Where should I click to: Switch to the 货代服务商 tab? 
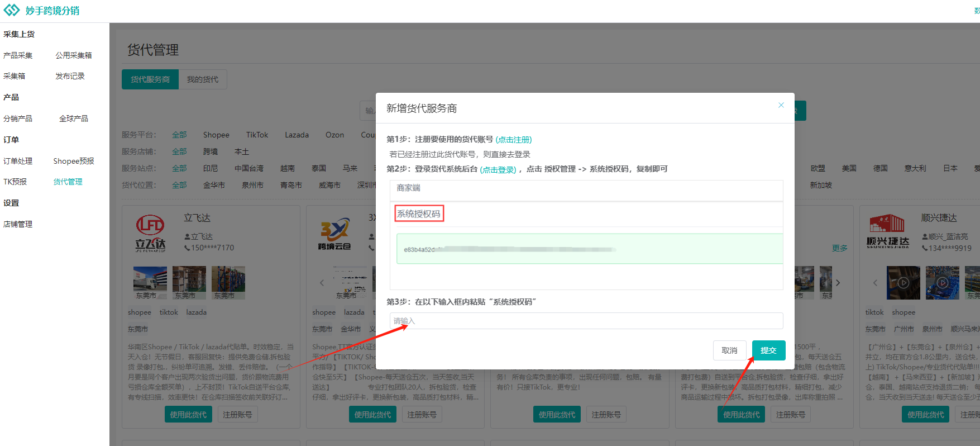pos(150,79)
